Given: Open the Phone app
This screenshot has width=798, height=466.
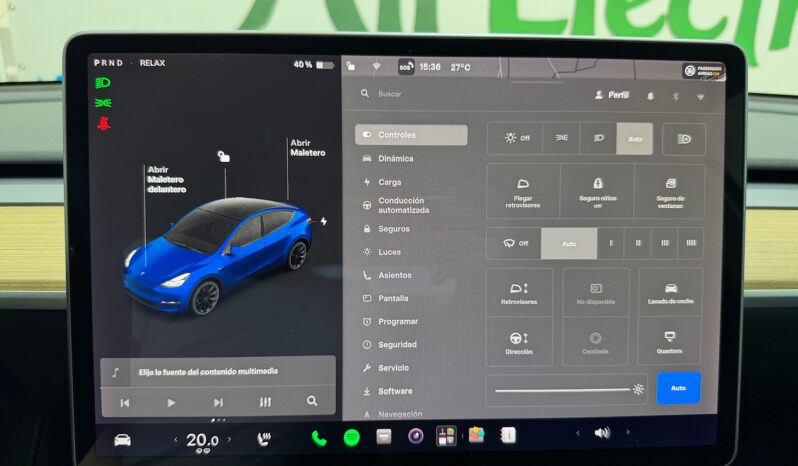Looking at the screenshot, I should [x=319, y=438].
